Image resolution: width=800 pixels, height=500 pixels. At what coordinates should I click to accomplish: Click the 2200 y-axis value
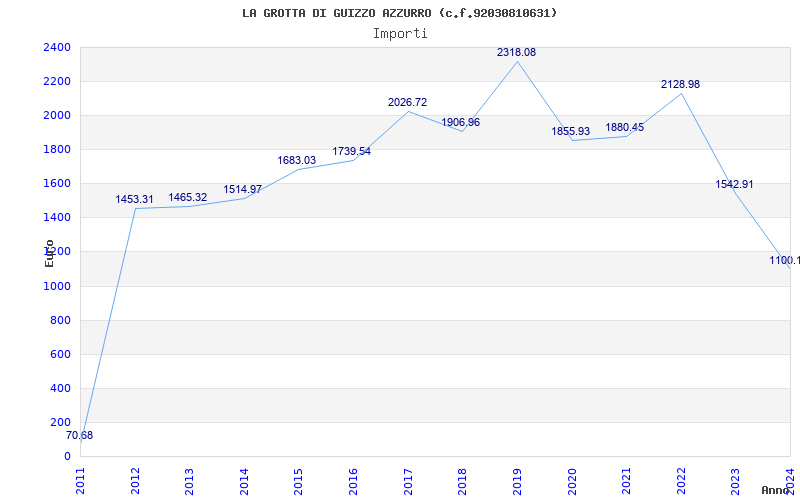click(57, 82)
